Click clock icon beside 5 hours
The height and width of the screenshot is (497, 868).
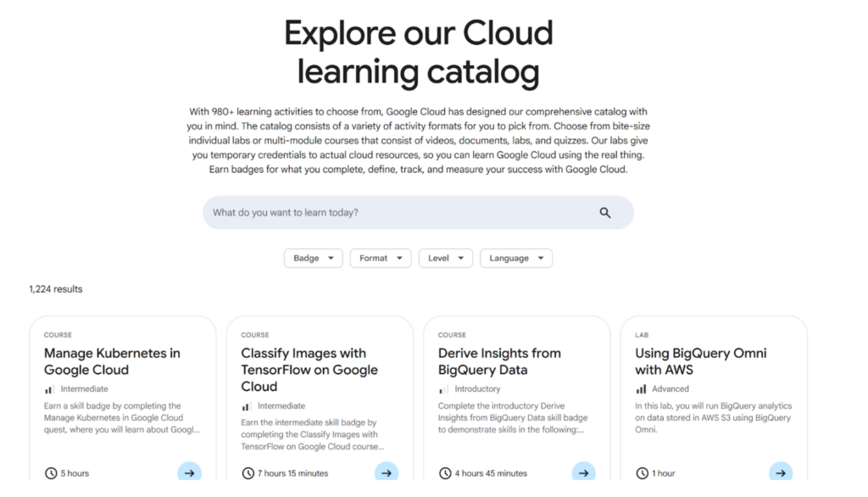(x=51, y=473)
